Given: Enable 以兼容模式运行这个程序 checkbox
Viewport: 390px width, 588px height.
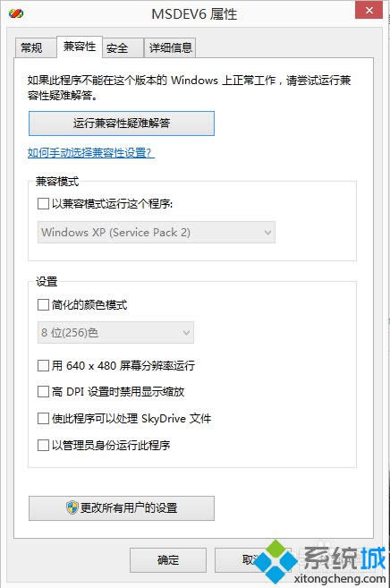Looking at the screenshot, I should pyautogui.click(x=43, y=204).
